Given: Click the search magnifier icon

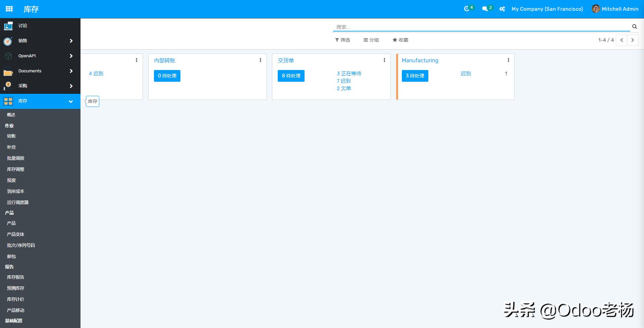Looking at the screenshot, I should [634, 26].
